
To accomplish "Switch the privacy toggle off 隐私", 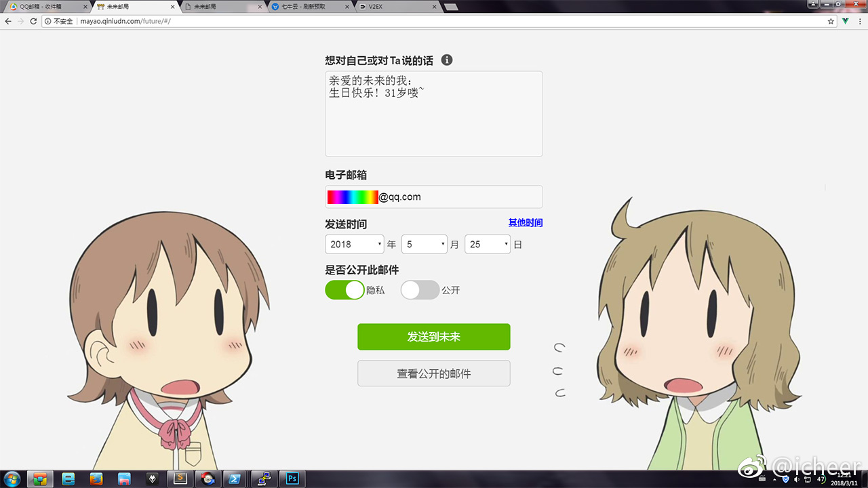I will (x=344, y=289).
